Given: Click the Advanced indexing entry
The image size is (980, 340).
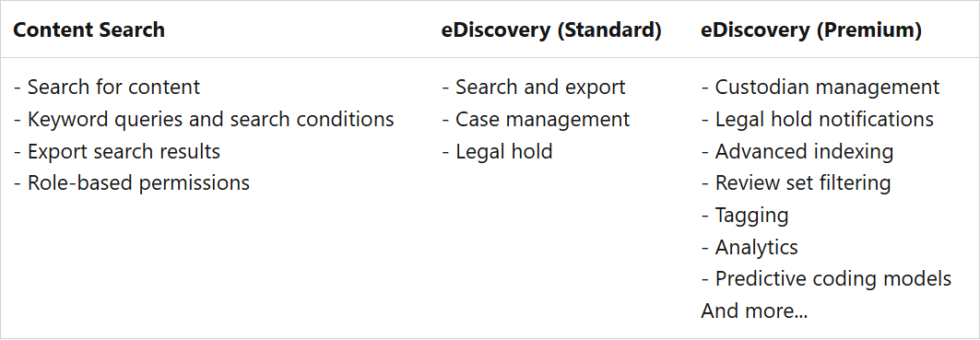Looking at the screenshot, I should point(797,151).
